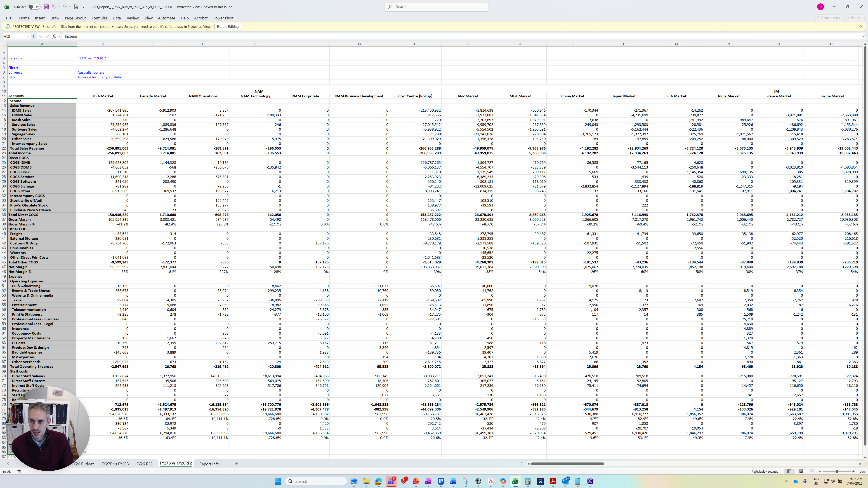Open the Customize Quick Access Toolbar dropdown

[x=84, y=7]
